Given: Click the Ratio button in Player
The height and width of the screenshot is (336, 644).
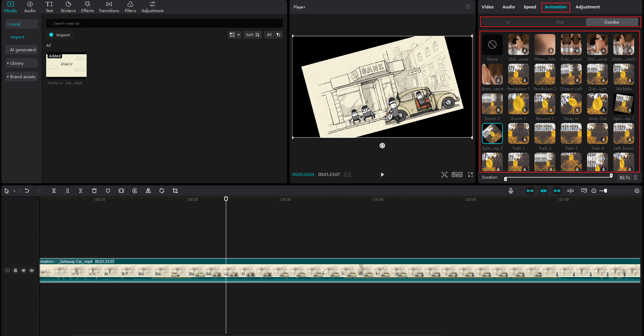Looking at the screenshot, I should pyautogui.click(x=457, y=174).
